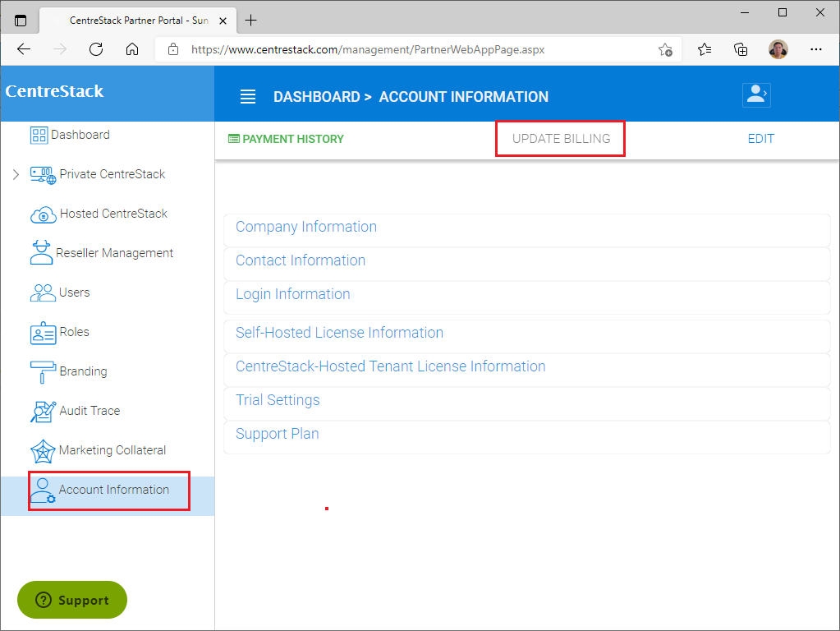
Task: Go to the browser Home icon
Action: [x=131, y=49]
